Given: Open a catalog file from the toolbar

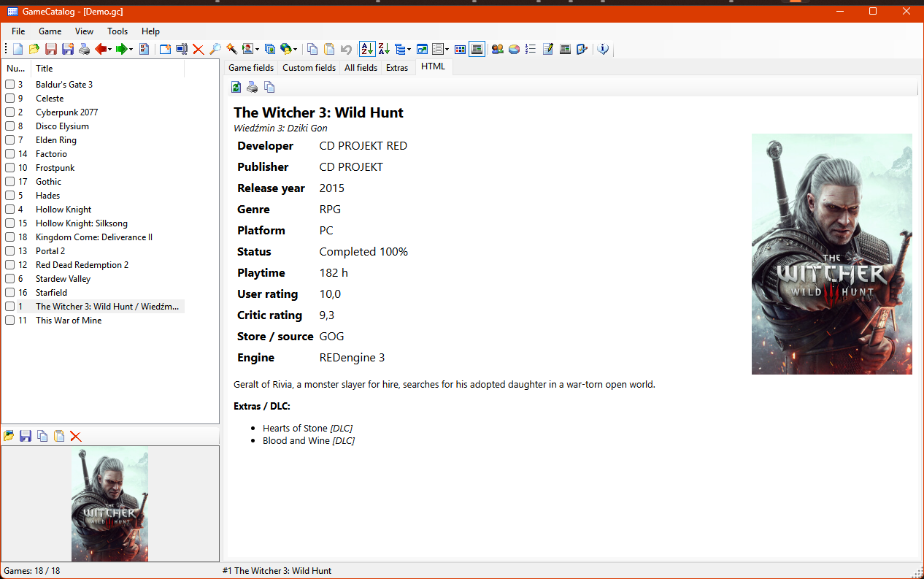Looking at the screenshot, I should [x=34, y=49].
